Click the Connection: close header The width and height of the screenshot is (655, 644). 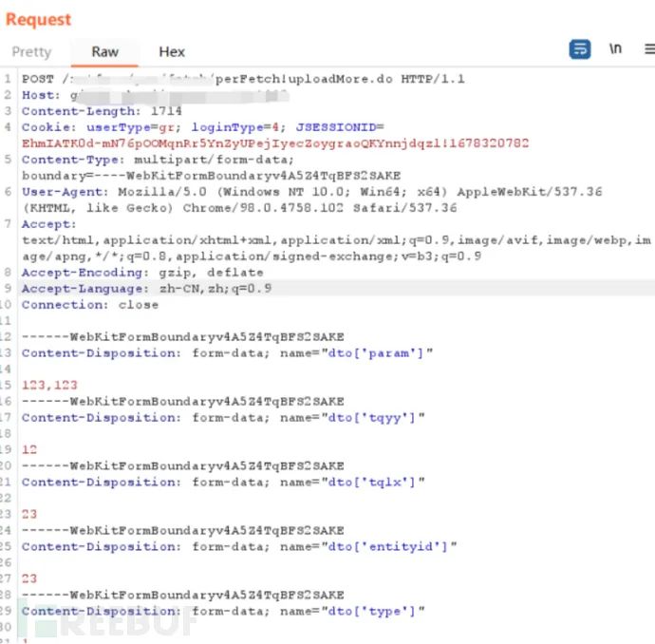(90, 305)
